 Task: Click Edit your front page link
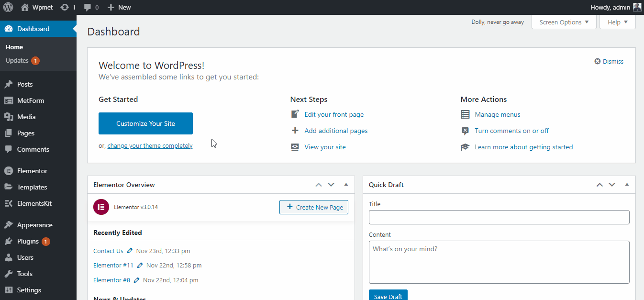point(334,114)
